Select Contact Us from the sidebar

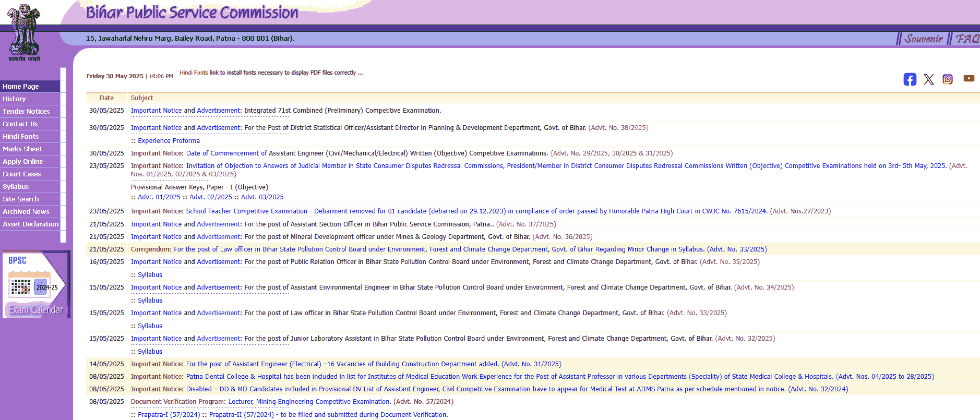(30, 124)
